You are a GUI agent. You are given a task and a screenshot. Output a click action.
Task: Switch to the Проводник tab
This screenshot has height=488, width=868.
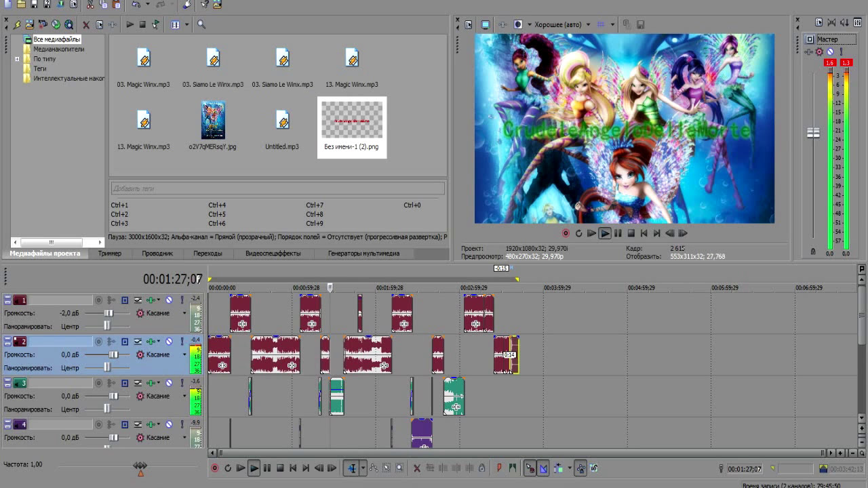(x=157, y=253)
